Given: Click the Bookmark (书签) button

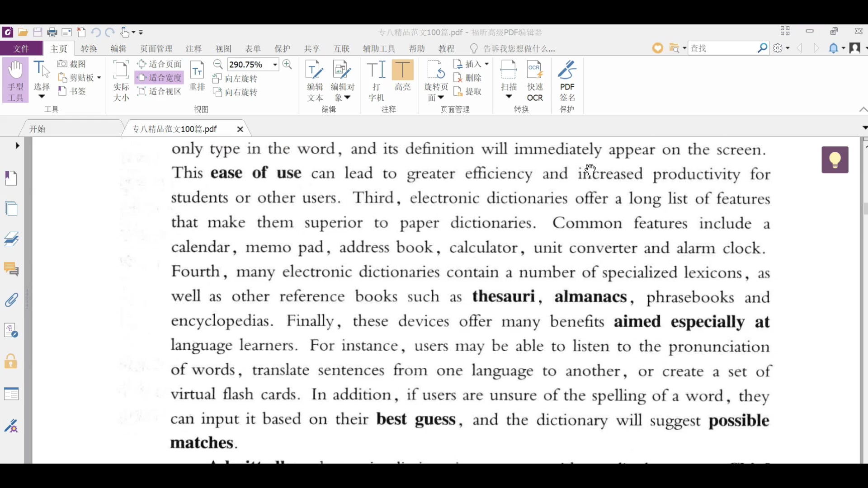Looking at the screenshot, I should (72, 91).
